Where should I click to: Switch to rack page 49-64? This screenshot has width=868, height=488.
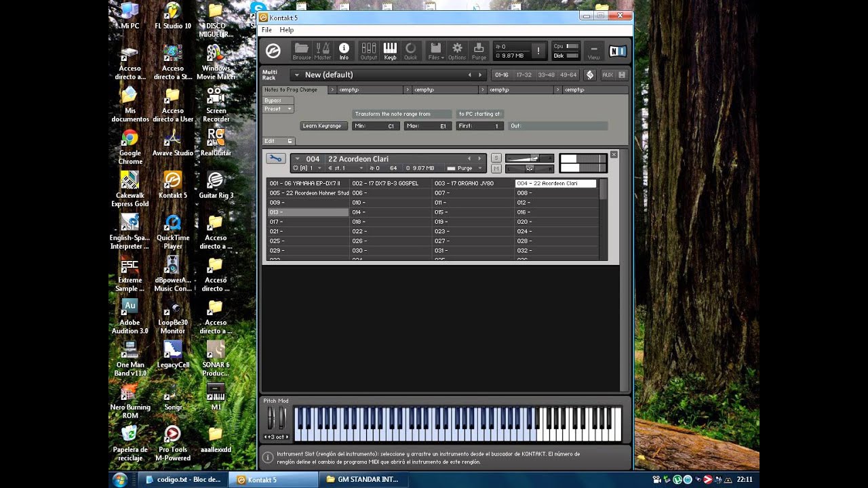coord(568,75)
